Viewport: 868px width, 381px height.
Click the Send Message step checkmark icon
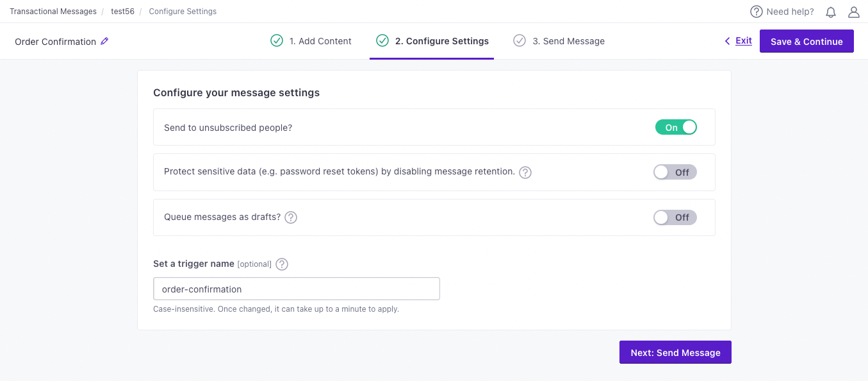[x=520, y=40]
